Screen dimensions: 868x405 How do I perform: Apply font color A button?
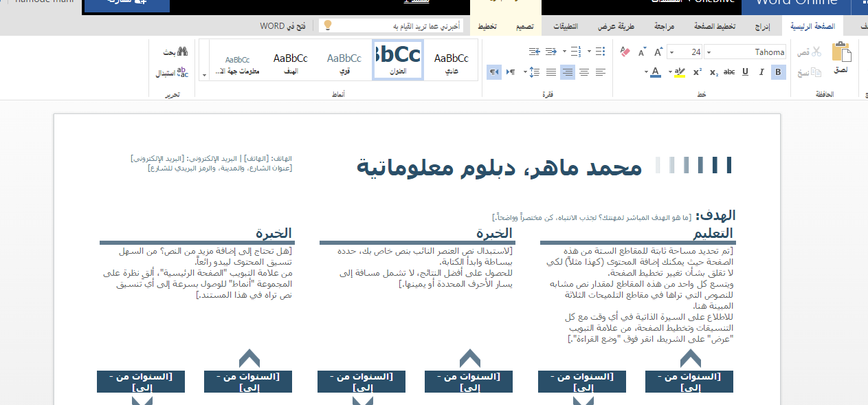point(655,72)
